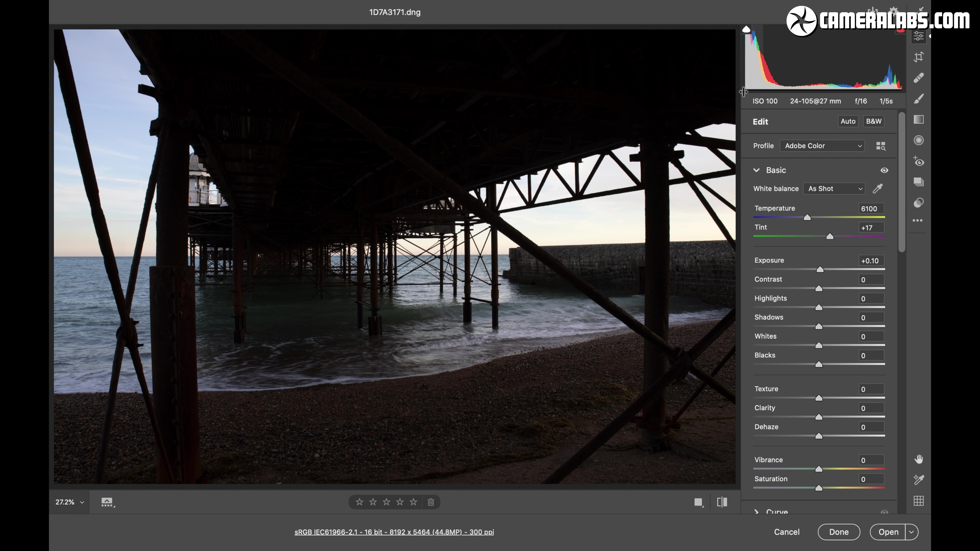
Task: Click the Done button
Action: (x=839, y=532)
